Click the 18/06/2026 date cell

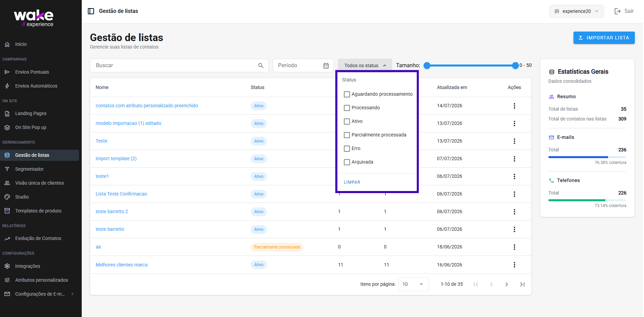click(449, 247)
